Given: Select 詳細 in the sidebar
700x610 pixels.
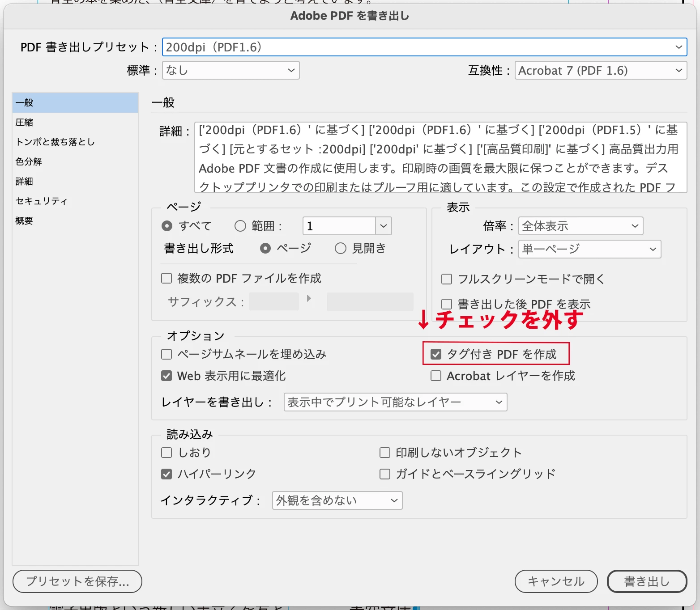Looking at the screenshot, I should pyautogui.click(x=75, y=181).
